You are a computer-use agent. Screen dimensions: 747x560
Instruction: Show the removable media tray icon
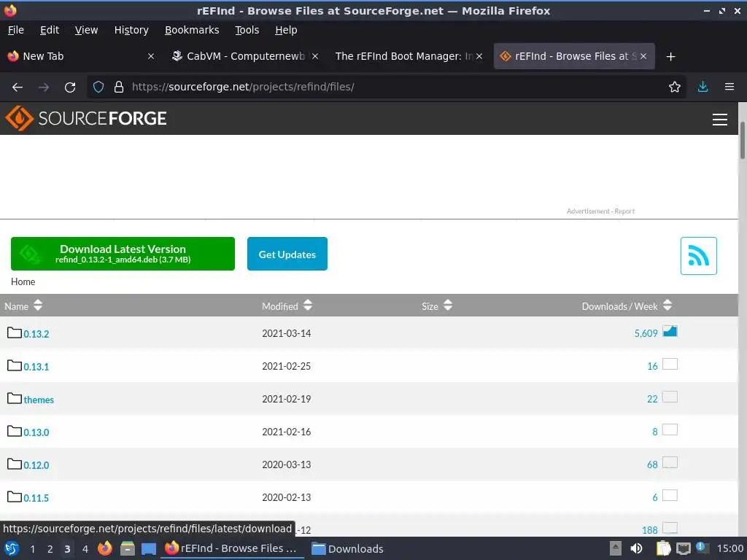[616, 548]
